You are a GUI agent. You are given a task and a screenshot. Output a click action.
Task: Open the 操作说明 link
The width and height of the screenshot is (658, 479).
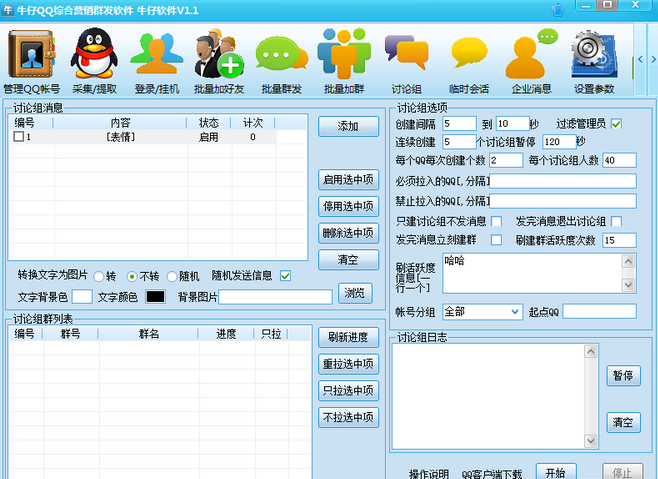coord(429,474)
